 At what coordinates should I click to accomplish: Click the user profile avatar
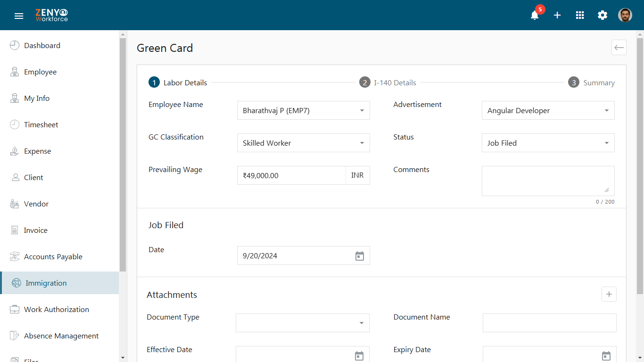[625, 15]
